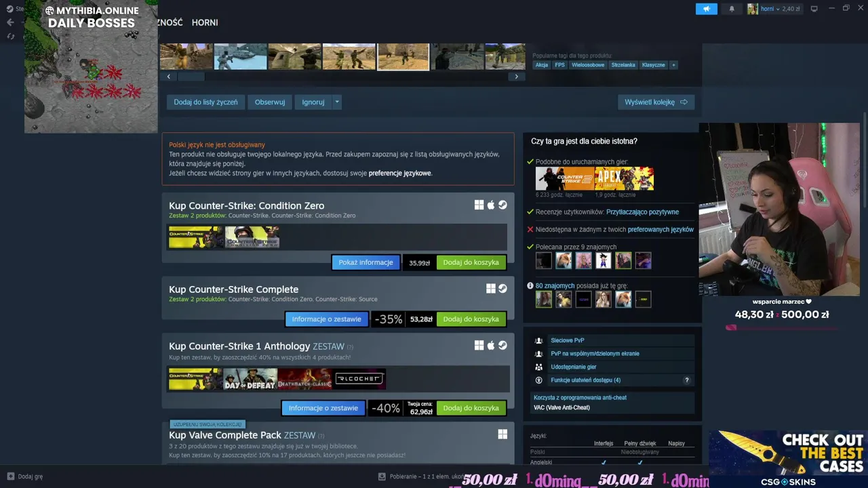Click the Klasyczne tag

click(x=654, y=65)
